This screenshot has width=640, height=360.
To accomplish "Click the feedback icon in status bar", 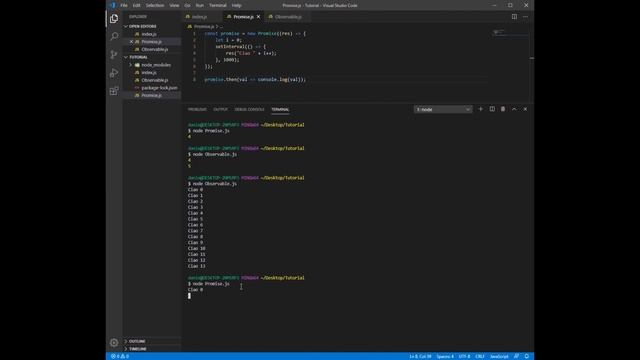I will click(x=516, y=356).
